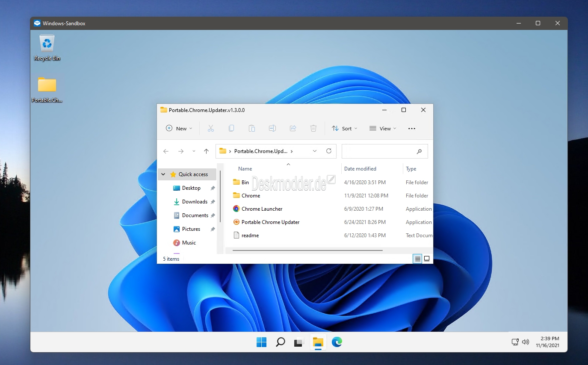Image resolution: width=588 pixels, height=365 pixels.
Task: Switch to details view layout toggle
Action: [417, 259]
